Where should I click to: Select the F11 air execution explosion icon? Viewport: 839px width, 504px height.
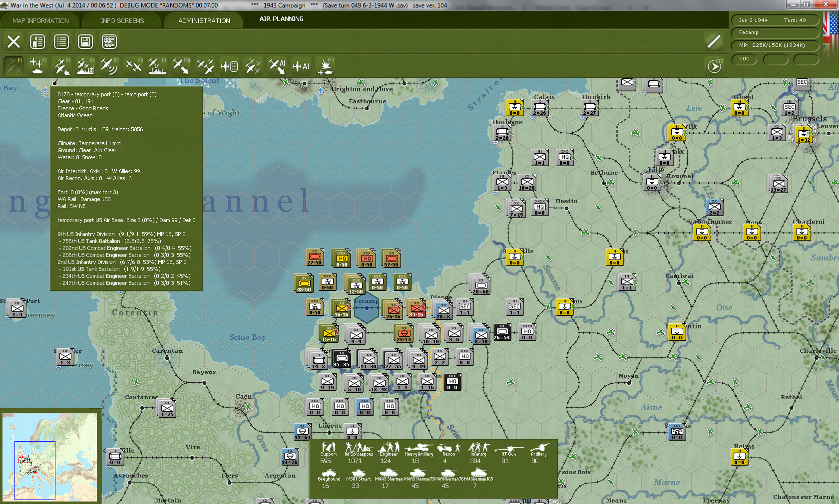[326, 66]
